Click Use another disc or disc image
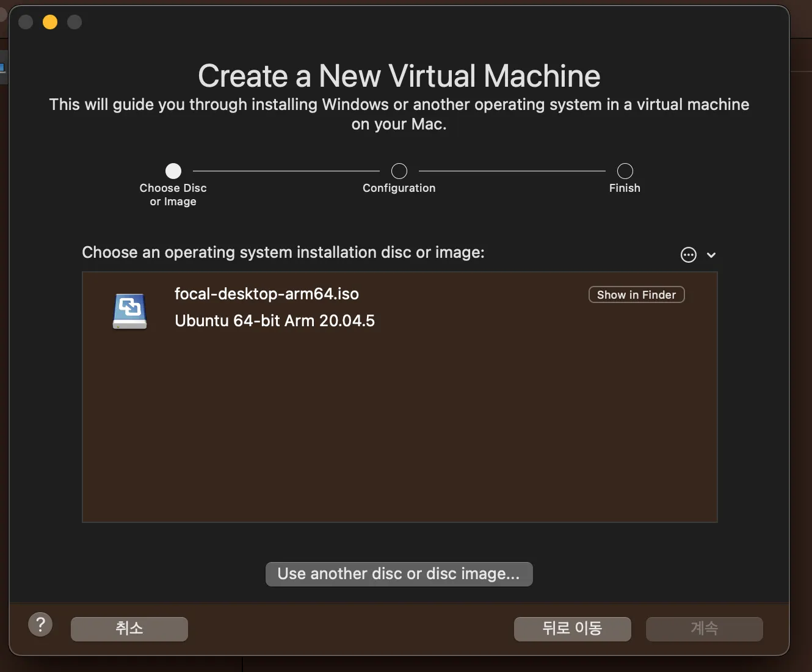The height and width of the screenshot is (672, 812). coord(399,574)
